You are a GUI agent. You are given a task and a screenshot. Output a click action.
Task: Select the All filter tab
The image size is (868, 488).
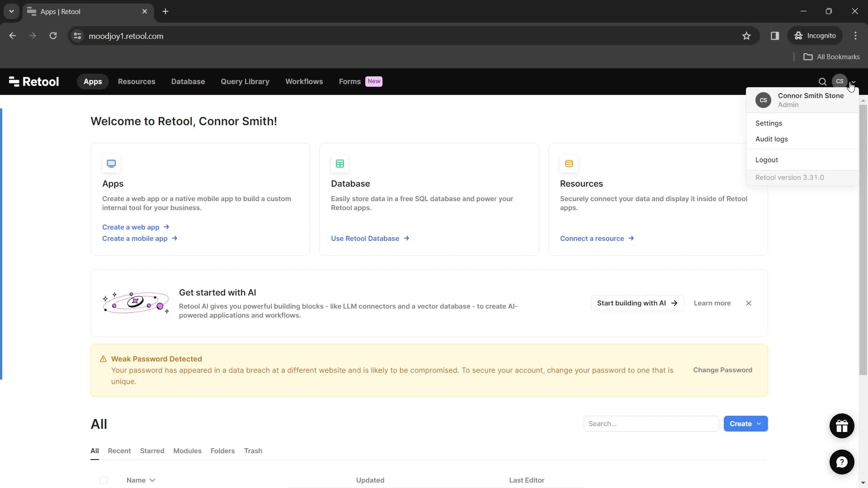point(94,450)
